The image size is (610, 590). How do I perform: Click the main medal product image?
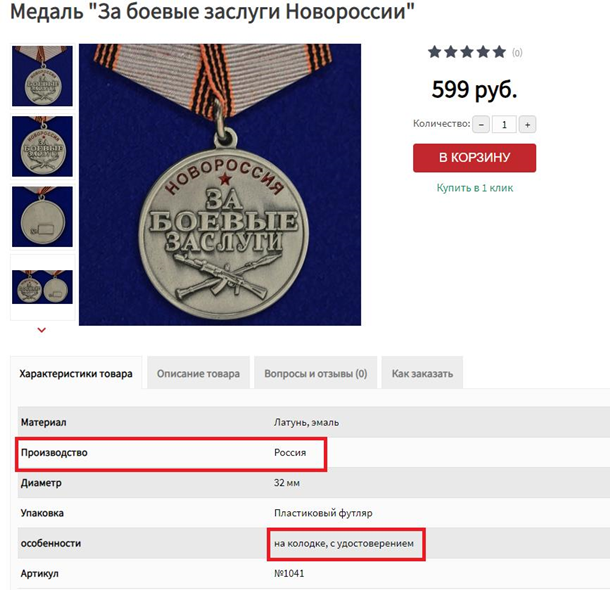tap(220, 184)
